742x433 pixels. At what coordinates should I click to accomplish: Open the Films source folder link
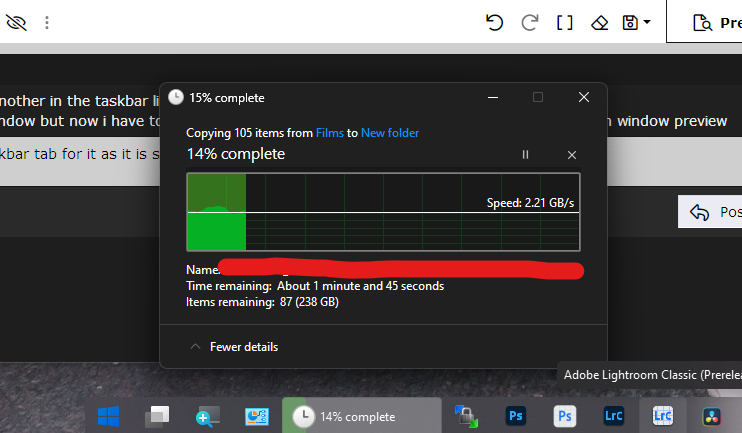[330, 133]
